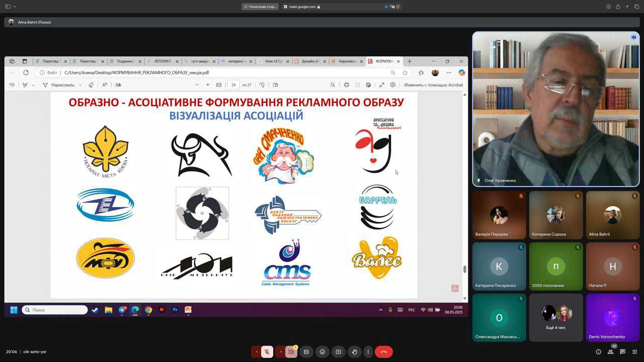This screenshot has height=362, width=644.
Task: Zoom out PDF with minus button
Action: 197,85
